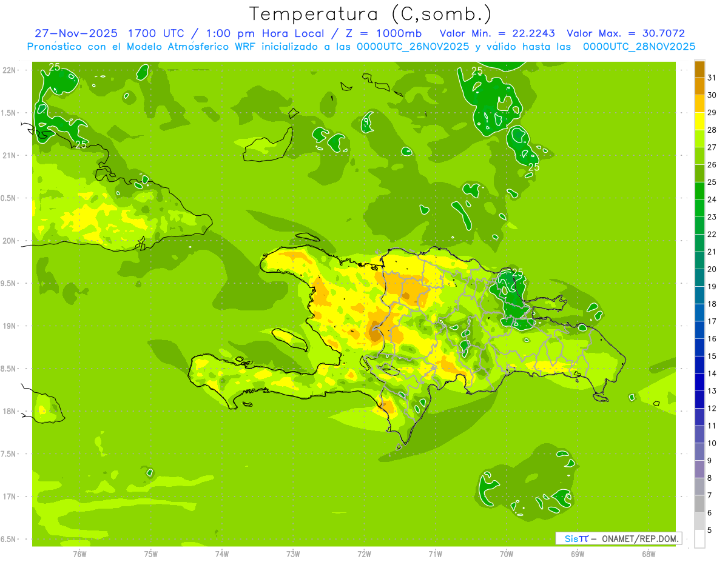Click the green swatch between 24 and 25
The width and height of the screenshot is (728, 562).
[x=699, y=191]
